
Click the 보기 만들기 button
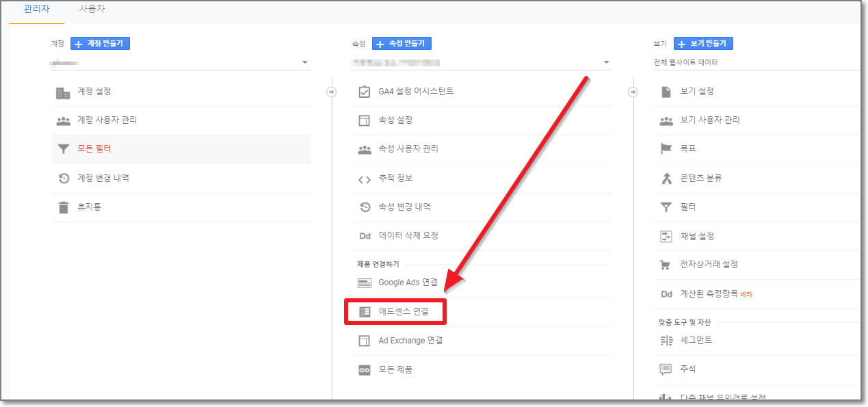click(x=703, y=43)
